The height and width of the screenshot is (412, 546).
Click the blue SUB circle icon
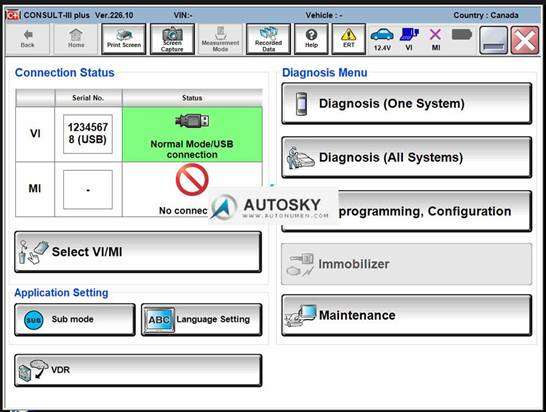click(x=34, y=319)
